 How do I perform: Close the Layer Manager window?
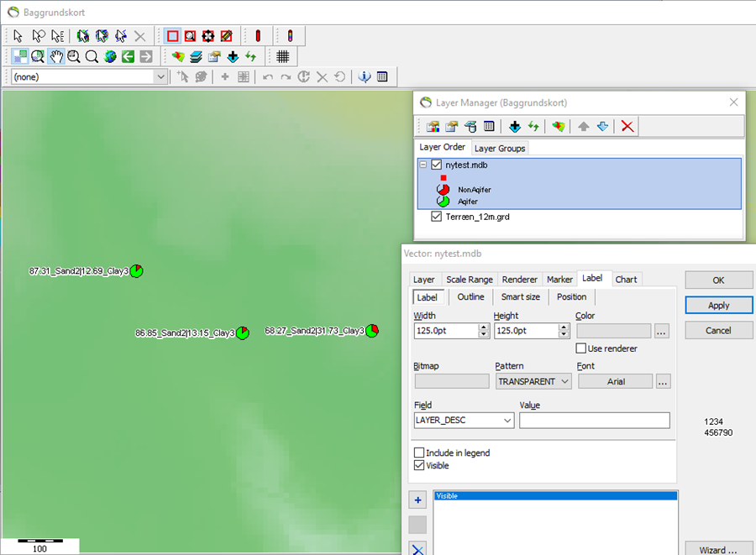tap(733, 102)
